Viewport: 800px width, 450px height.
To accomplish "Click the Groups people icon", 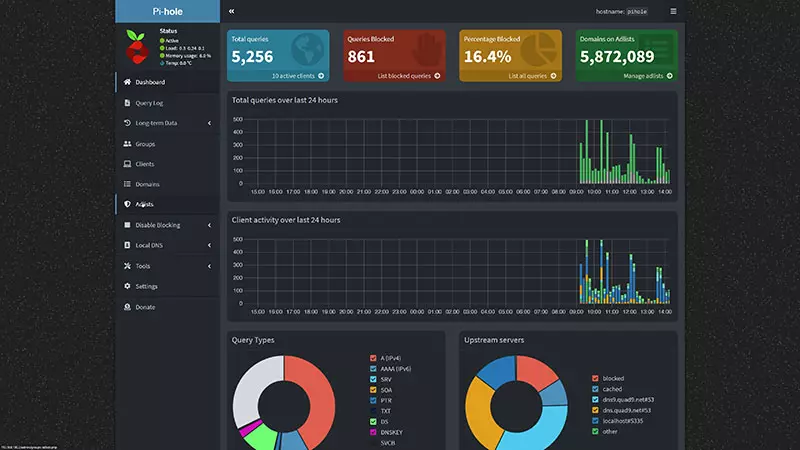I will click(127, 144).
